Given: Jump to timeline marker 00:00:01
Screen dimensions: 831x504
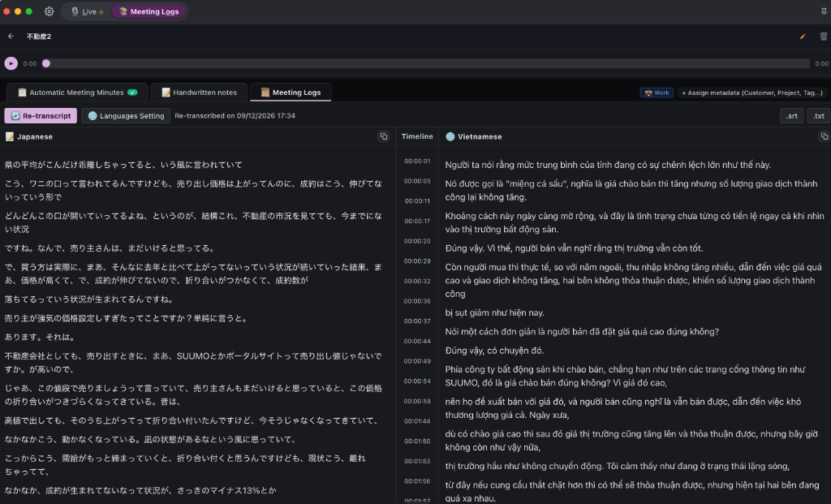Looking at the screenshot, I should 417,162.
